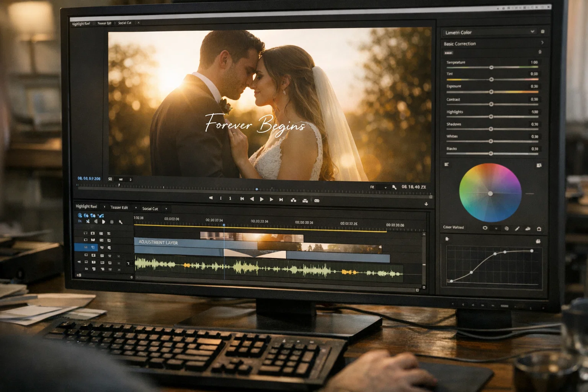Click the Export frame icon in transport controls
Viewport: 588px width, 392px height.
[x=316, y=199]
